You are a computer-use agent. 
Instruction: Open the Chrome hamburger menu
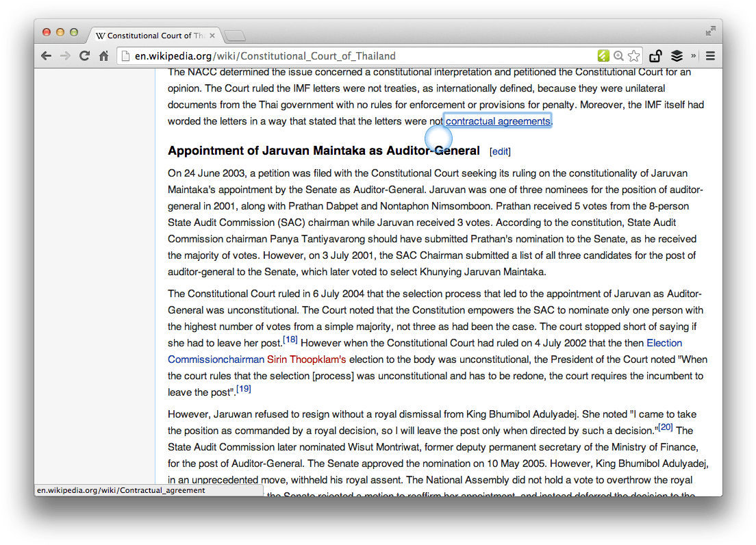(x=710, y=56)
